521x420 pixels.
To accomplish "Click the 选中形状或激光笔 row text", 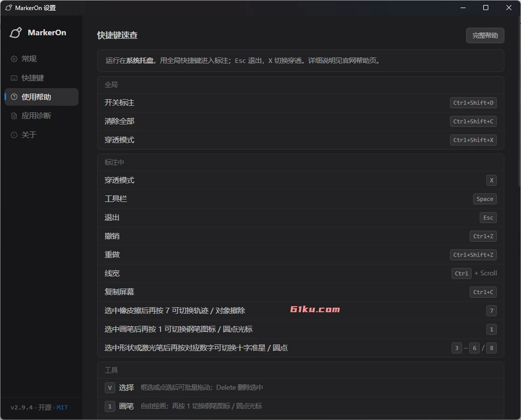I will tap(196, 348).
